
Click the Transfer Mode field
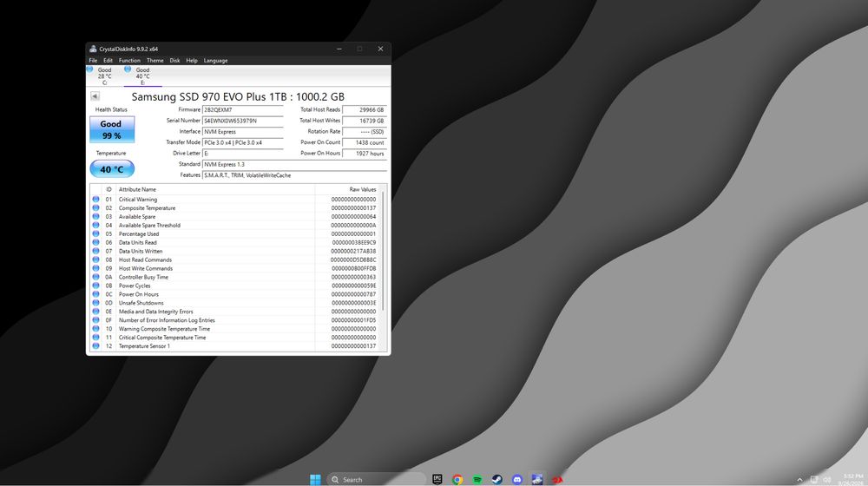(x=242, y=142)
